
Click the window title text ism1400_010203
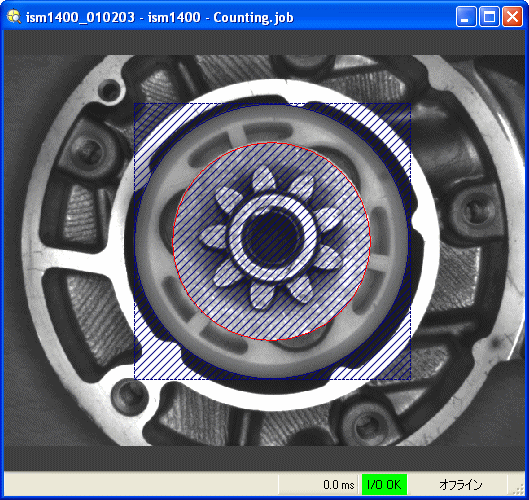point(80,17)
